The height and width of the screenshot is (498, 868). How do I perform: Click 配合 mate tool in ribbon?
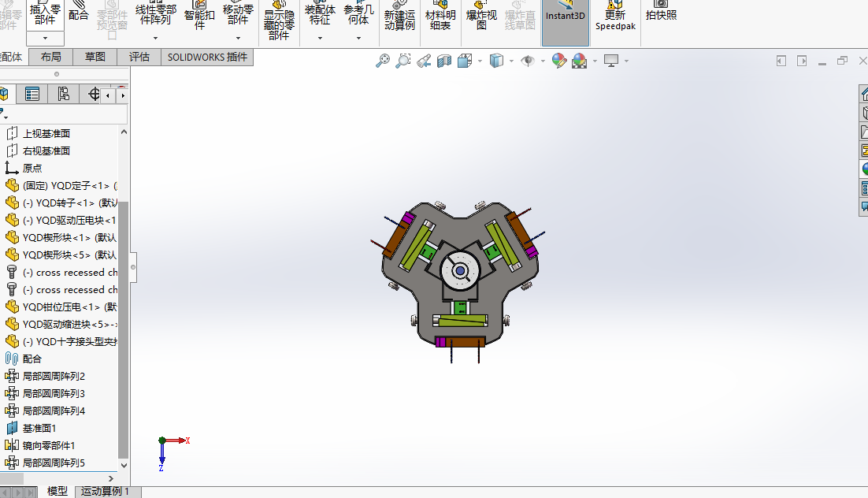tap(79, 11)
